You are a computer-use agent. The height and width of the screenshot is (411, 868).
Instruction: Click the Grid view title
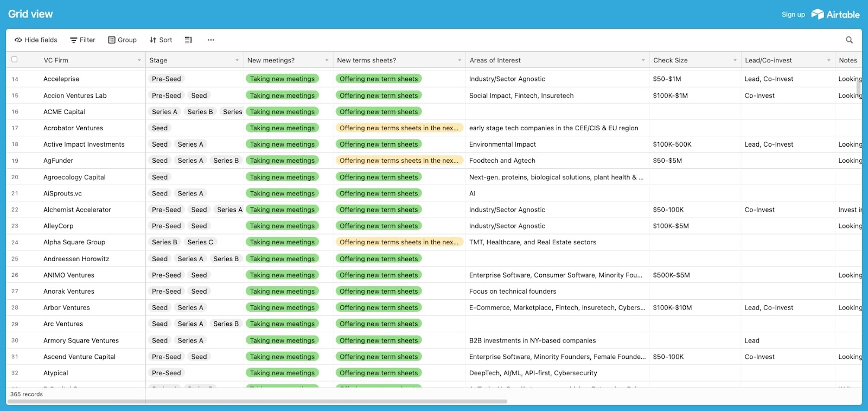30,14
